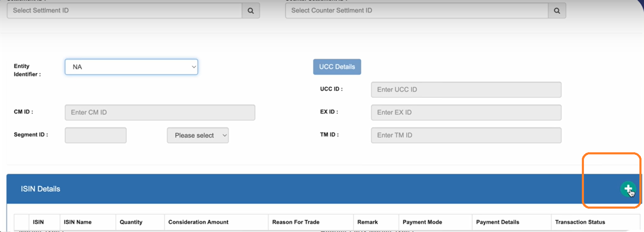Click the Consideration Amount column header
The image size is (644, 232).
(198, 222)
